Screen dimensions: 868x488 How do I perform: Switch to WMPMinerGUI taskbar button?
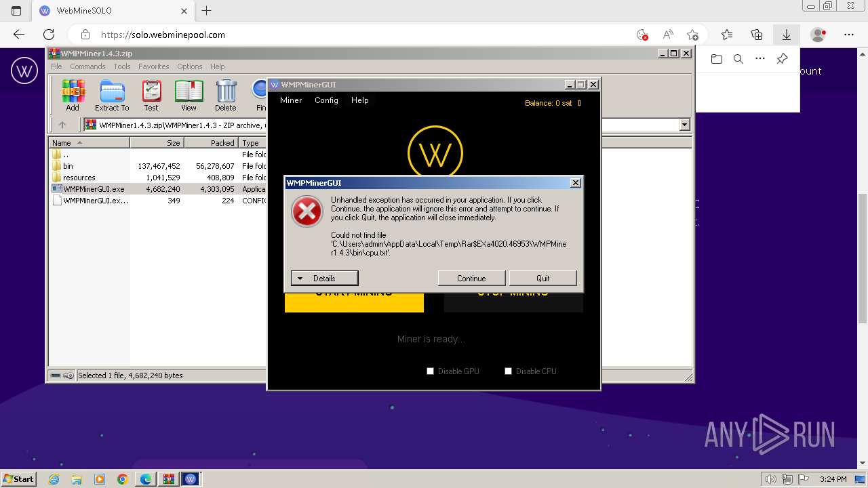click(191, 479)
